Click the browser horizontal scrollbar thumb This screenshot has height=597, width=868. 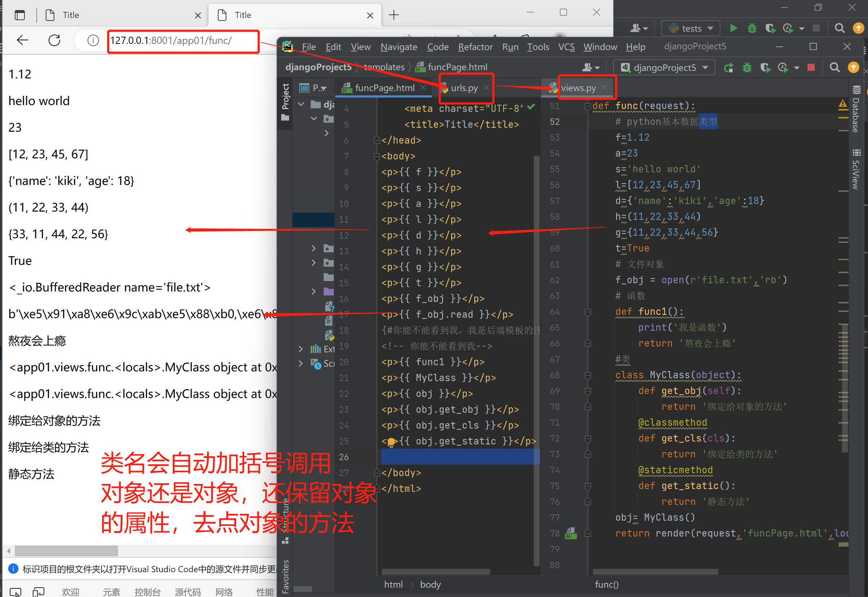tap(66, 551)
